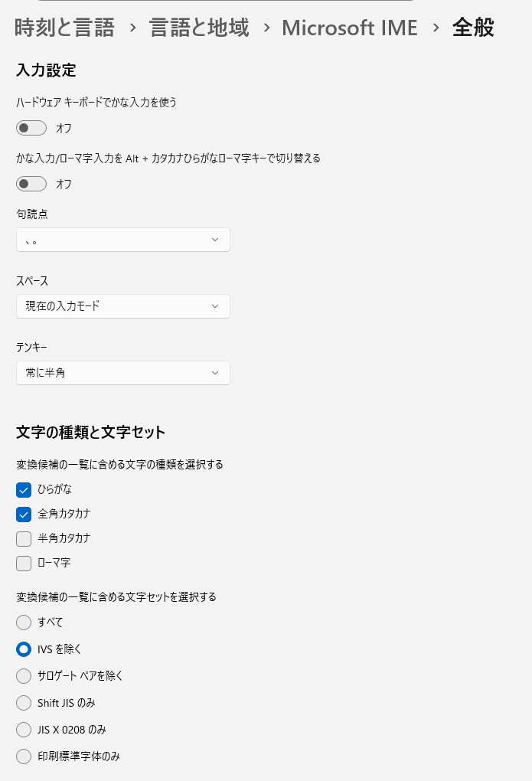Check the ローマ字 checkbox

click(x=24, y=563)
